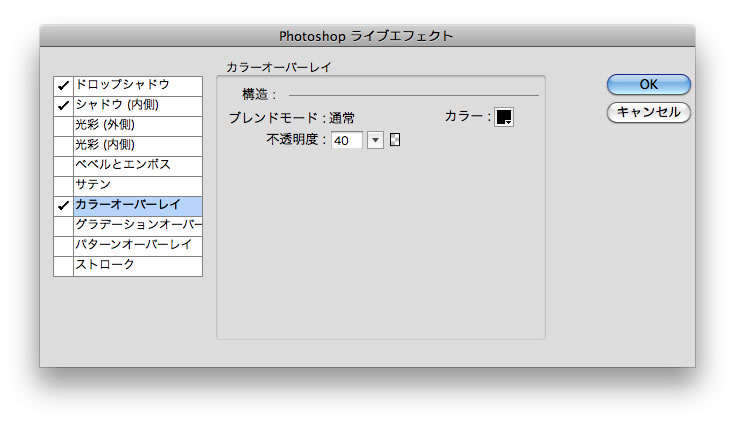Uncheck the シャドウ (内側) effect checkbox
The image size is (735, 422).
63,106
